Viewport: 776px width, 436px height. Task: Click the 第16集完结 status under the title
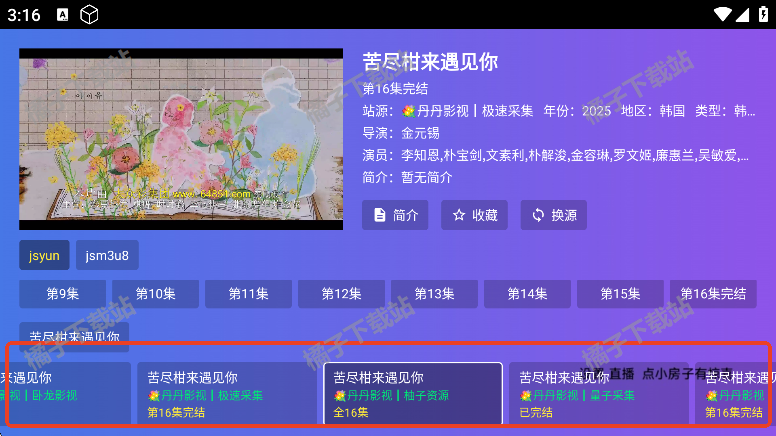[x=395, y=89]
